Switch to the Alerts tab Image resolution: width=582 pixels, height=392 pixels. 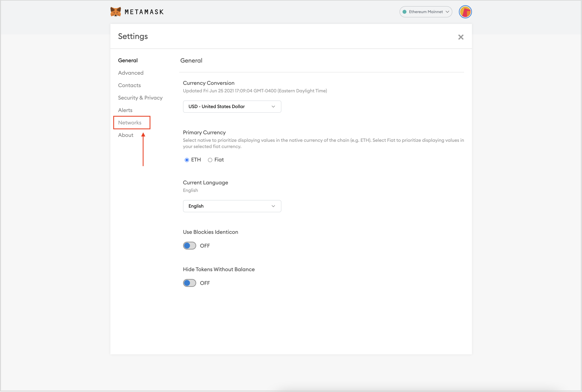(125, 110)
